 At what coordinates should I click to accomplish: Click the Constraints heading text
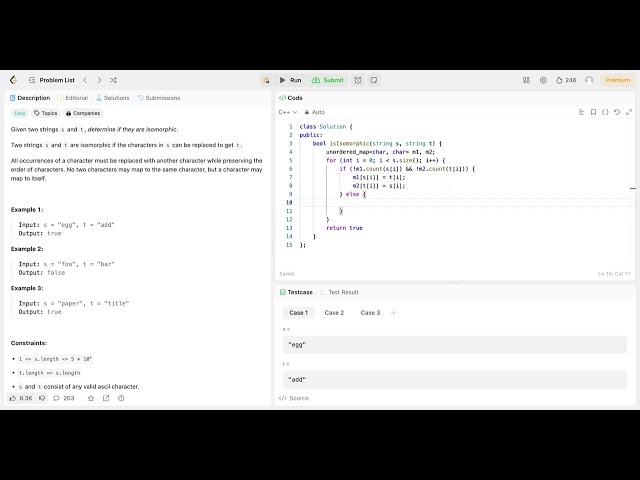pos(29,343)
